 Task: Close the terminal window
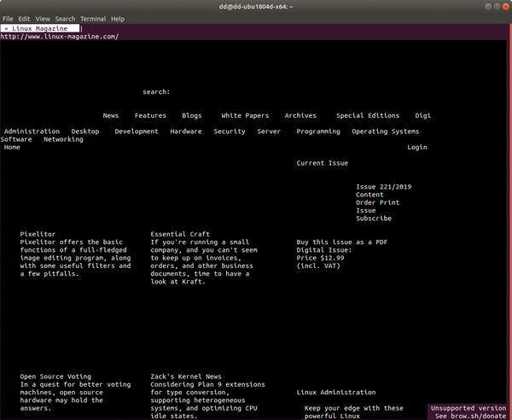(x=505, y=7)
